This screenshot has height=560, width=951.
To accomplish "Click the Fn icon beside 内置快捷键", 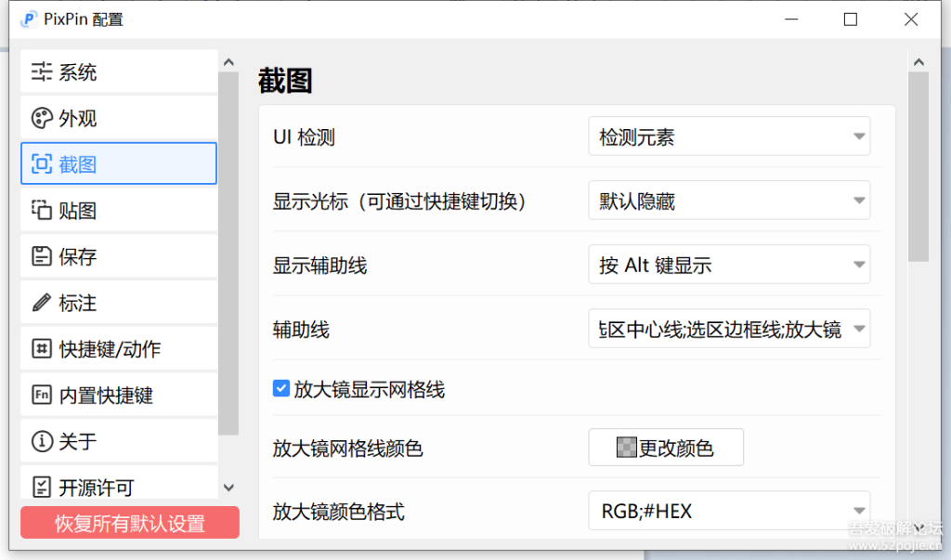I will pyautogui.click(x=42, y=396).
